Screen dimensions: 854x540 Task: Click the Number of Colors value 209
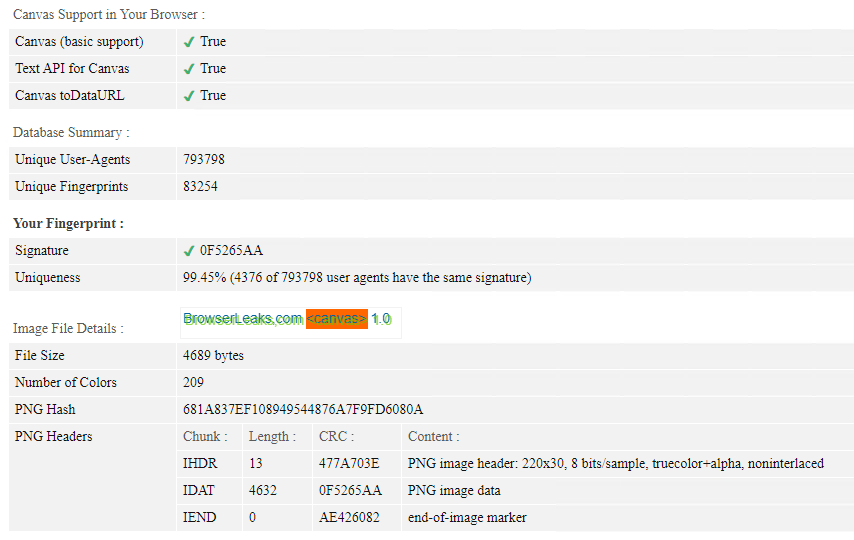point(193,382)
